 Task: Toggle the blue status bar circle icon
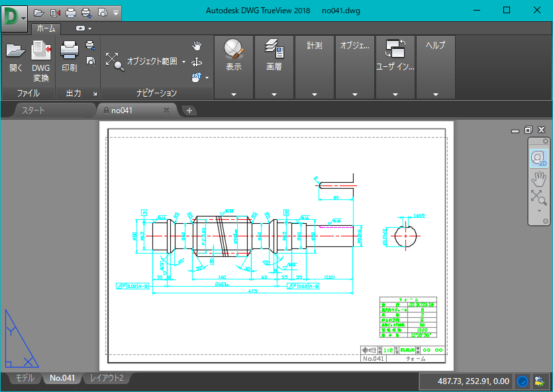523,381
